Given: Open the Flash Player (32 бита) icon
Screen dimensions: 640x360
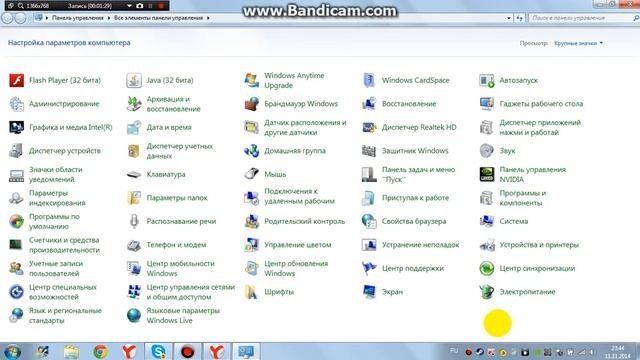Looking at the screenshot, I should point(17,80).
